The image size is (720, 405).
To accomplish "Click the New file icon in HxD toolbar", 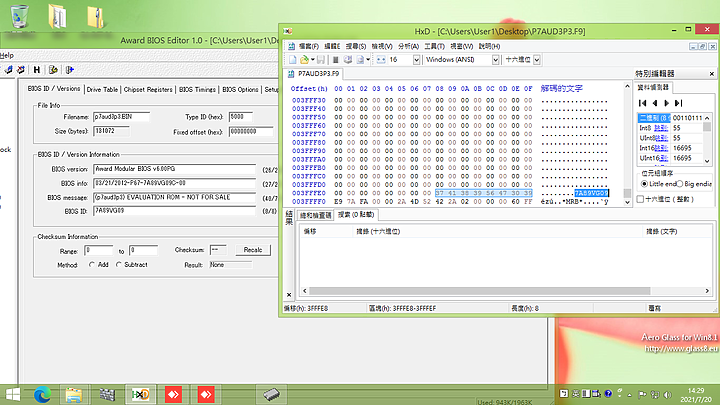I will [x=292, y=60].
